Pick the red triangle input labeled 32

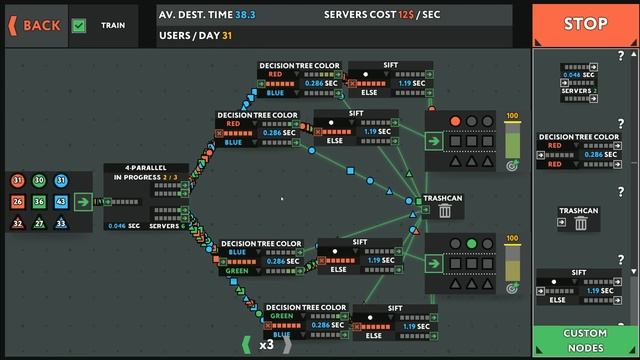pos(18,223)
